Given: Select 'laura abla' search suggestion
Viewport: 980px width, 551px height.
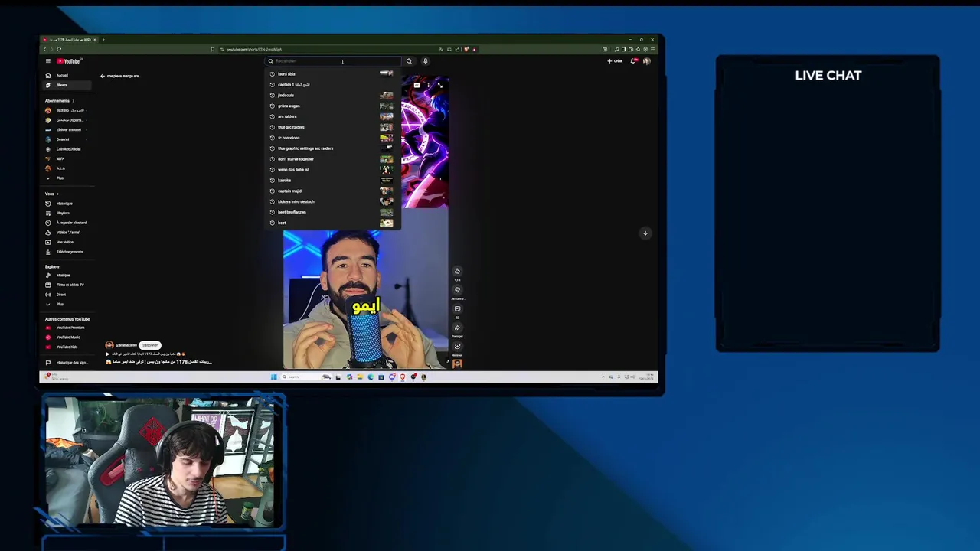Looking at the screenshot, I should coord(331,74).
